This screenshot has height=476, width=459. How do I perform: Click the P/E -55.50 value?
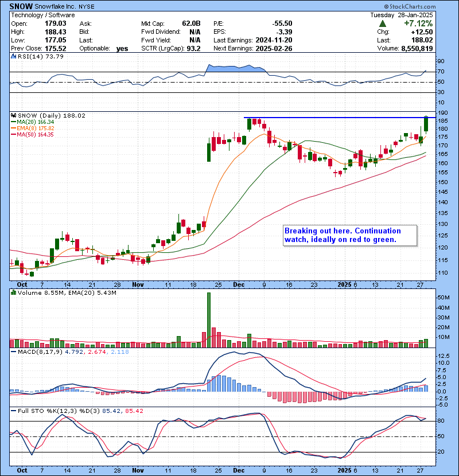[x=282, y=24]
